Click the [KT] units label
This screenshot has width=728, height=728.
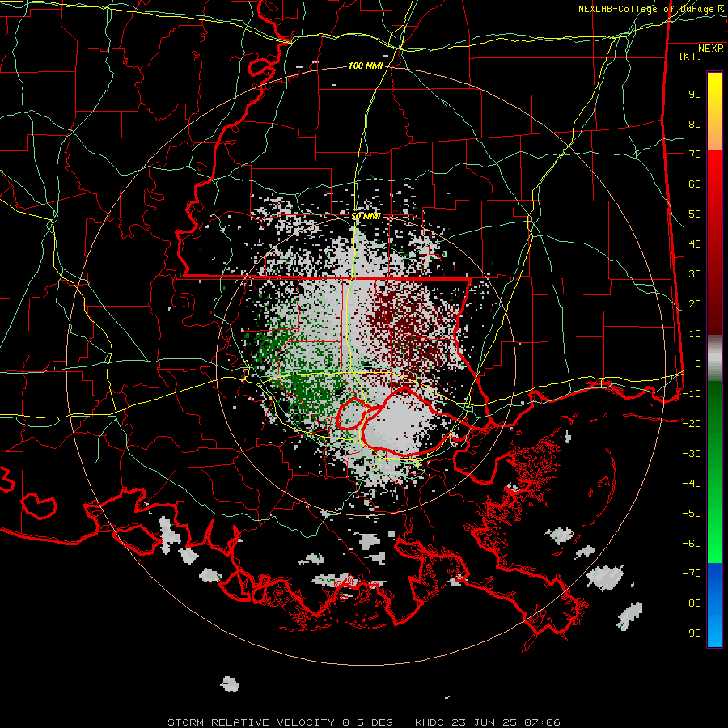pos(691,56)
